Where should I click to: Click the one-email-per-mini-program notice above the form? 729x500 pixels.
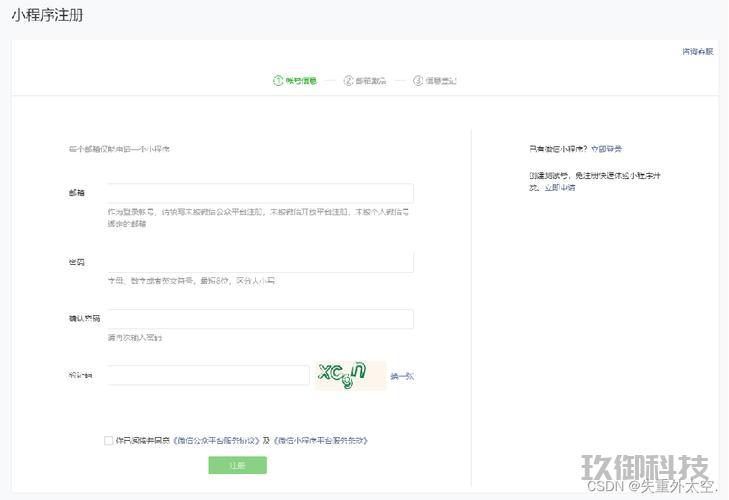[119, 149]
